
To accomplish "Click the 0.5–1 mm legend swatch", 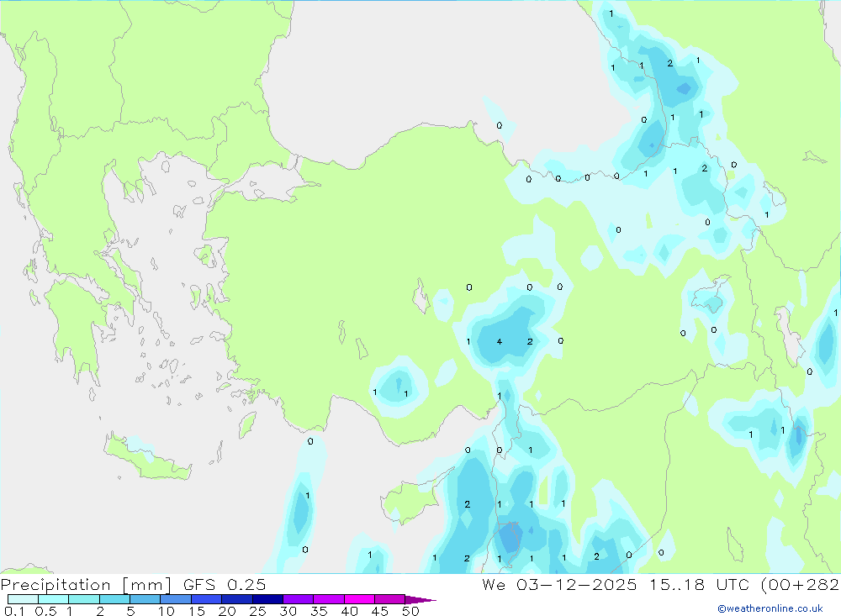I will 54,599.
